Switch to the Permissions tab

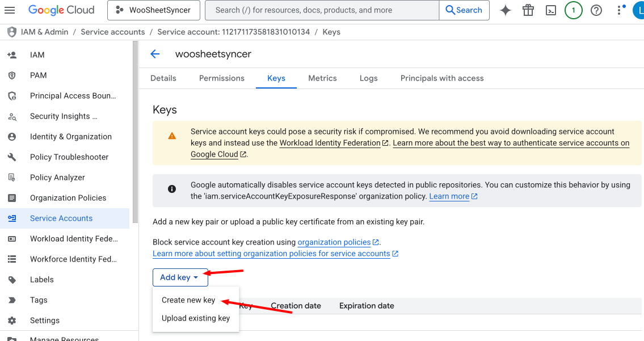pyautogui.click(x=222, y=78)
